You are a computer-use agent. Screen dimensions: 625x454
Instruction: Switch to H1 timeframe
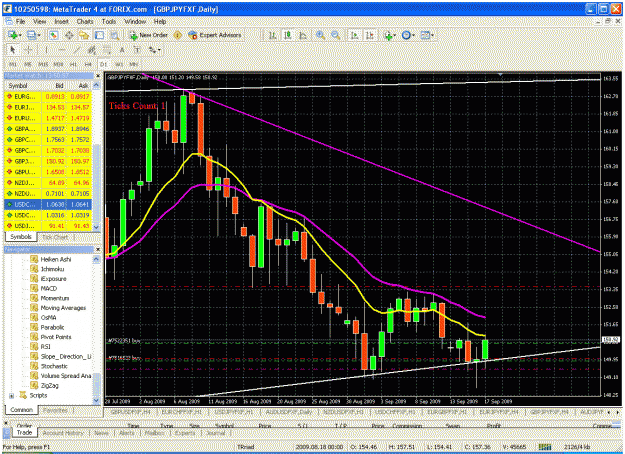73,64
